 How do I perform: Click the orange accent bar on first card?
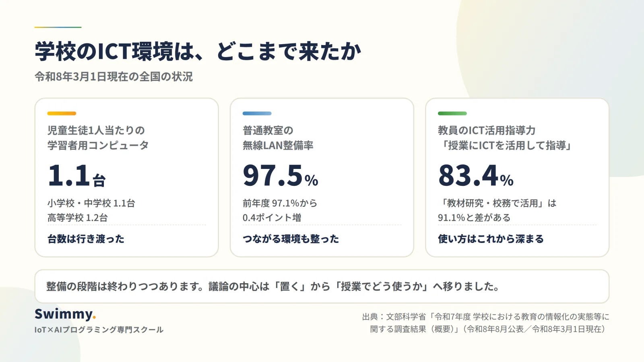pyautogui.click(x=62, y=113)
